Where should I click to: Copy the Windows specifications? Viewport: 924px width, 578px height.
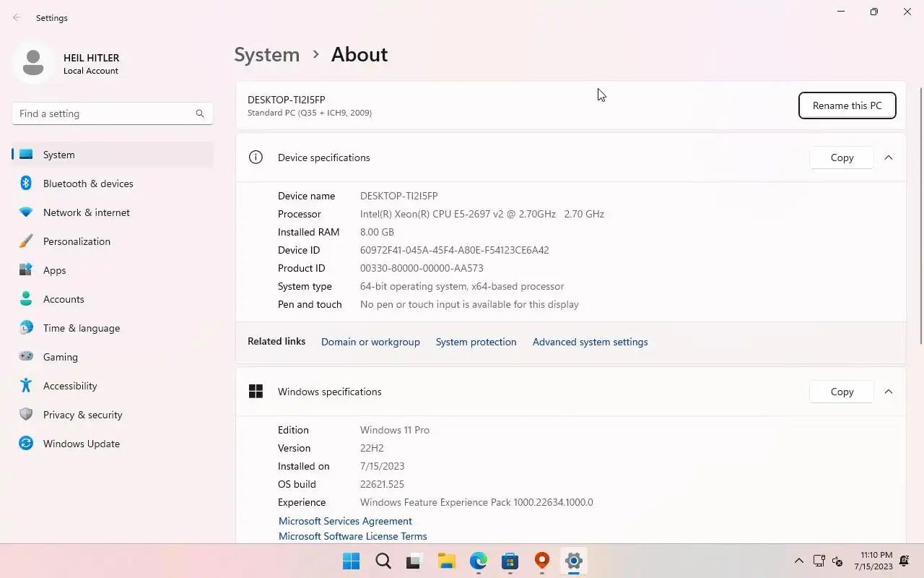pyautogui.click(x=842, y=392)
